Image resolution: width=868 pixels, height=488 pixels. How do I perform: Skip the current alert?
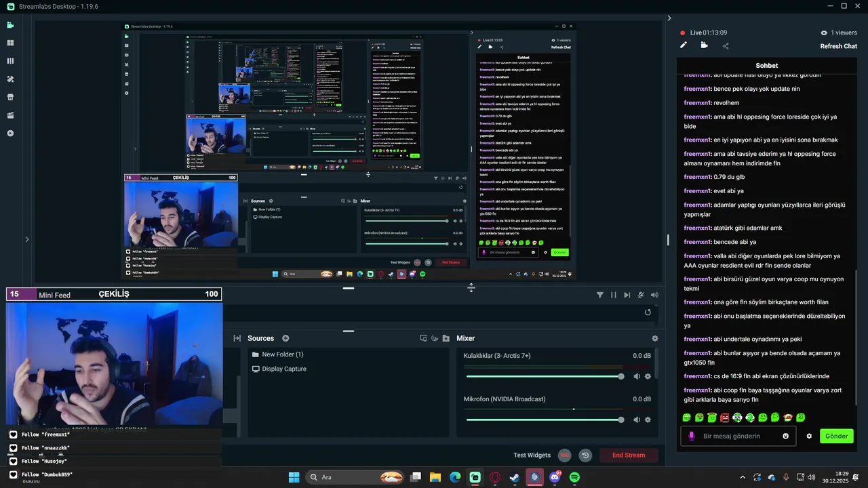pos(627,295)
